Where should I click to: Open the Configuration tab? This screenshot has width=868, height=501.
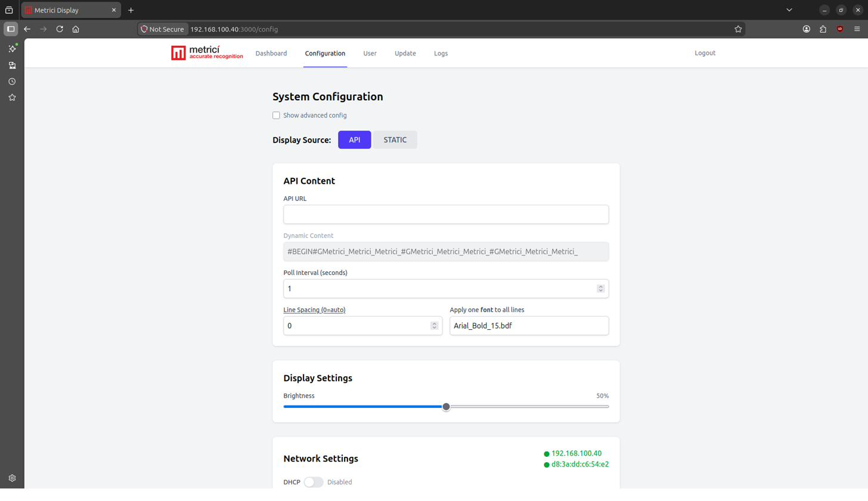pos(325,54)
